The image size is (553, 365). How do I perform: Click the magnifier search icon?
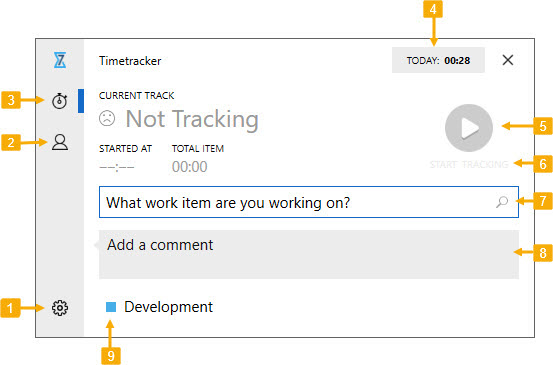click(502, 202)
